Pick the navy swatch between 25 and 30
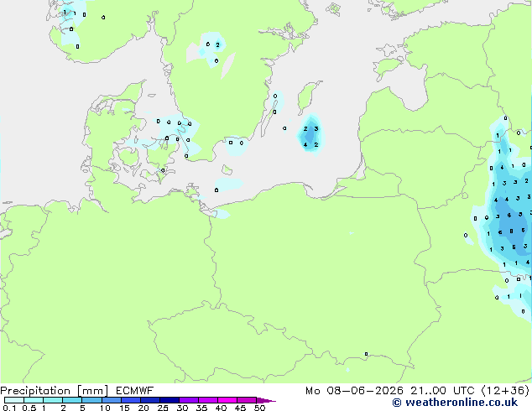The height and width of the screenshot is (411, 532). tap(170, 400)
